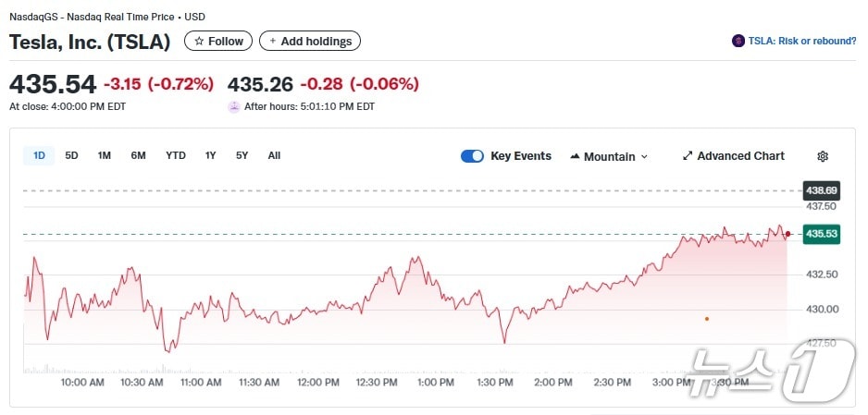The image size is (868, 415).
Task: Open chart settings gear icon
Action: click(x=823, y=156)
